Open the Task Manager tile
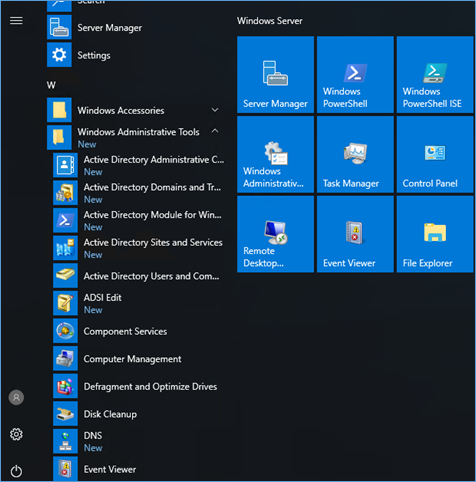Screen dimensions: 476x482 click(x=355, y=154)
